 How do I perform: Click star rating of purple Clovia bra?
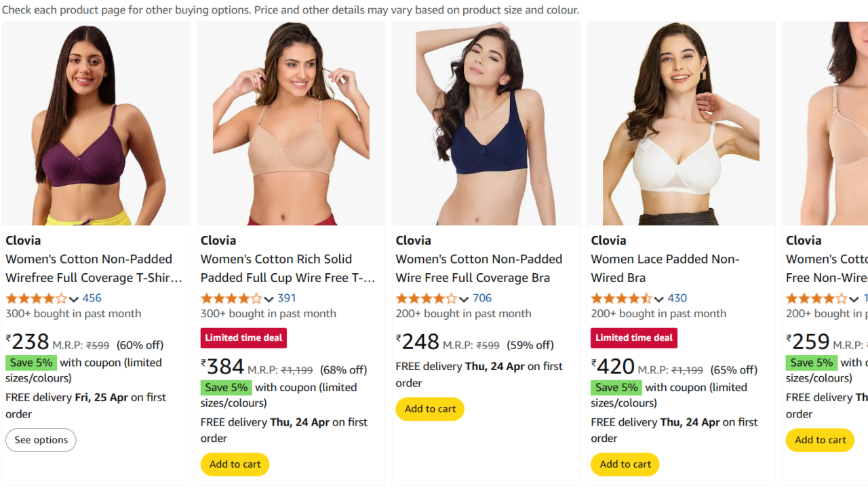pyautogui.click(x=36, y=298)
